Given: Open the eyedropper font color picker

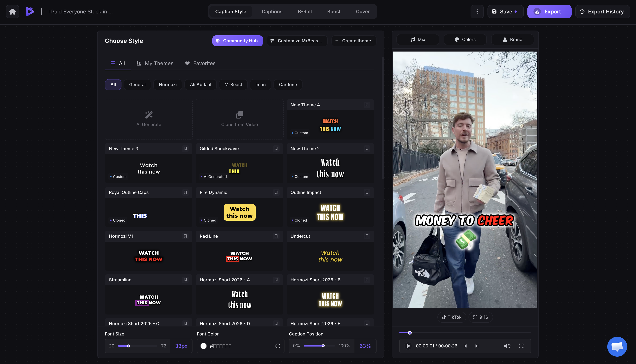Looking at the screenshot, I should coord(278,346).
